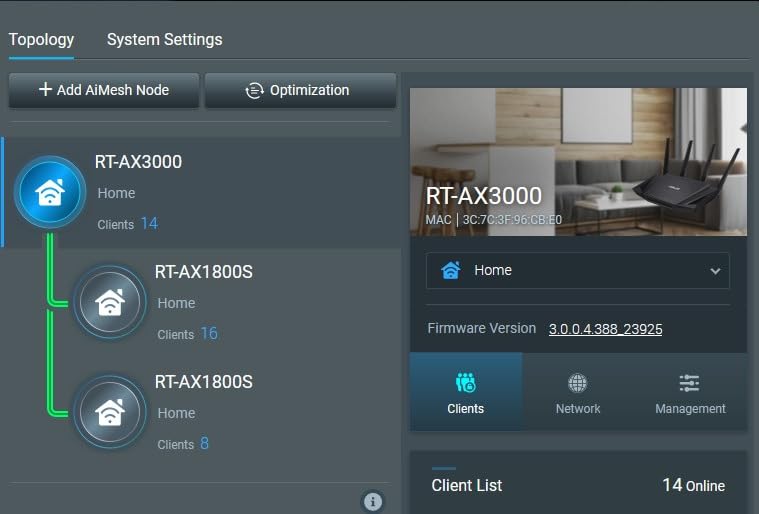Viewport: 759px width, 514px height.
Task: Select the Clients tab
Action: pos(466,392)
